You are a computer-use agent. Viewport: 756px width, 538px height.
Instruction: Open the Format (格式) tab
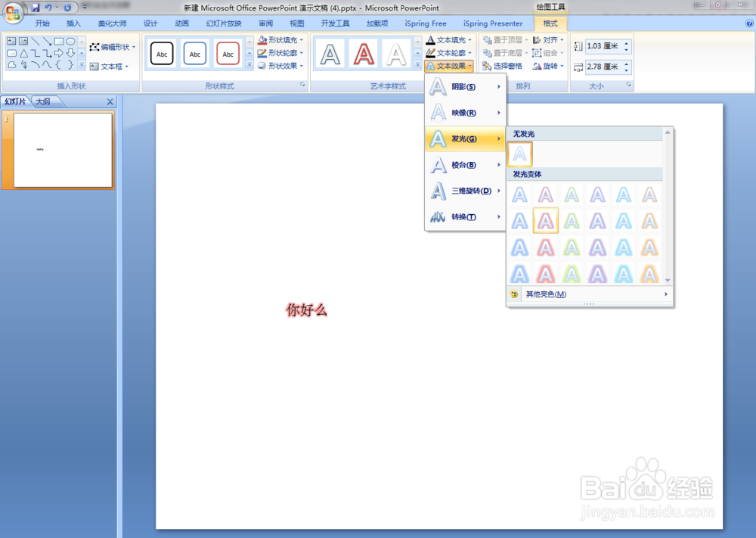click(550, 23)
